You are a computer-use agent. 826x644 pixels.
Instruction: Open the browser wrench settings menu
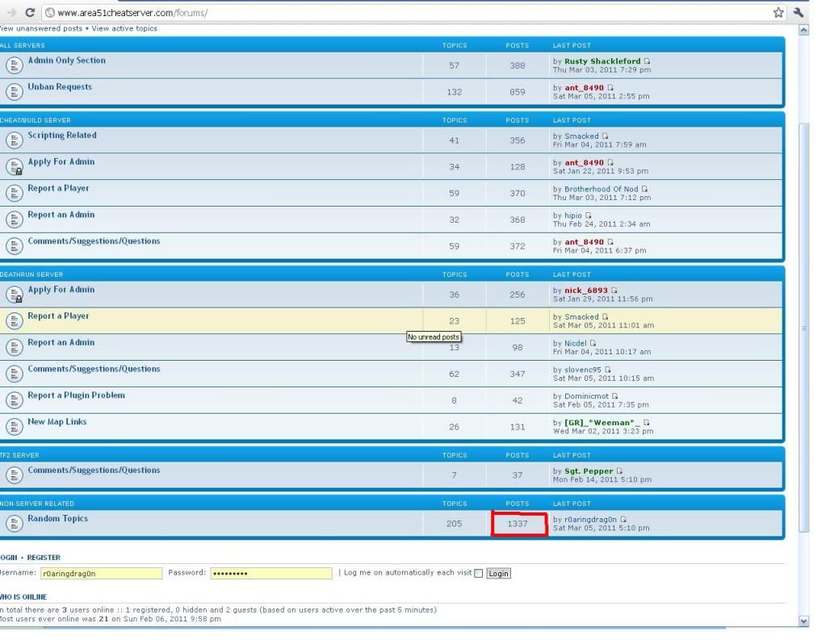(798, 12)
